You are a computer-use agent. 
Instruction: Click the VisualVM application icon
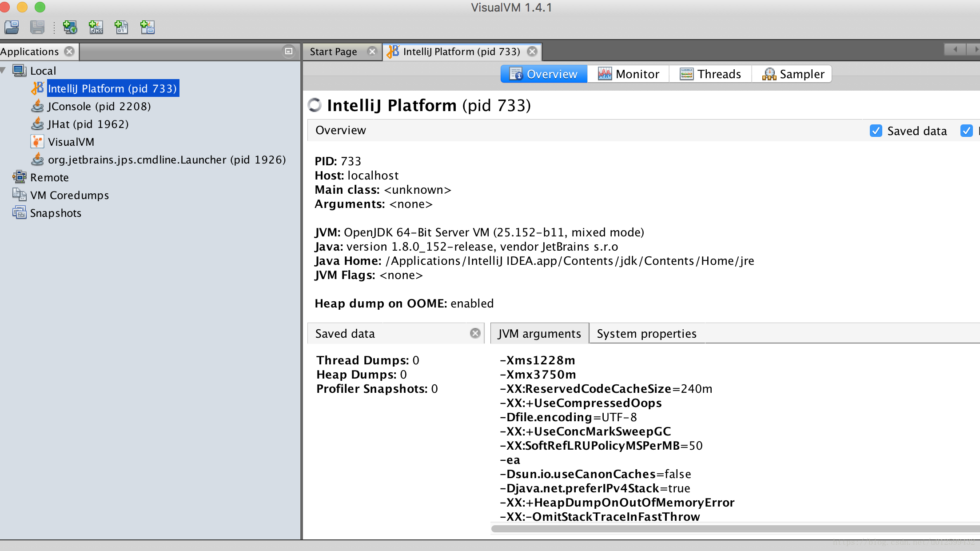tap(38, 142)
